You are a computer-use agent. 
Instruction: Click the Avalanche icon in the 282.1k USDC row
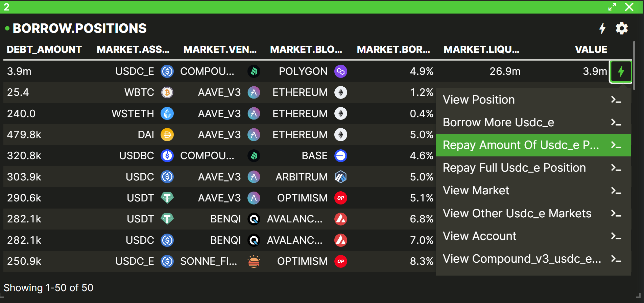pos(341,240)
